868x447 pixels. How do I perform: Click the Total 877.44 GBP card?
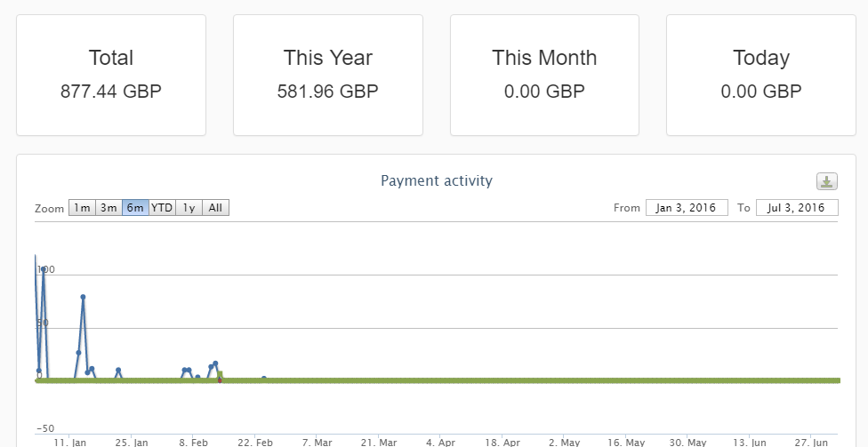(111, 75)
